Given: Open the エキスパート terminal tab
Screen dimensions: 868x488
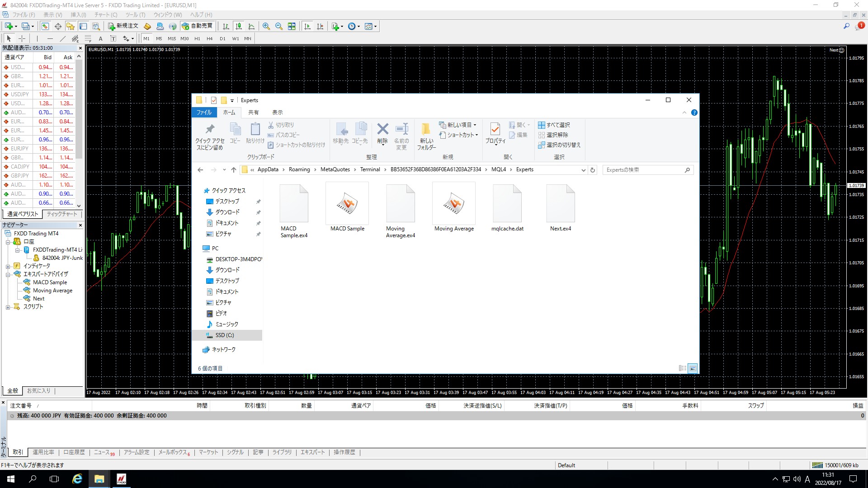Looking at the screenshot, I should (313, 452).
